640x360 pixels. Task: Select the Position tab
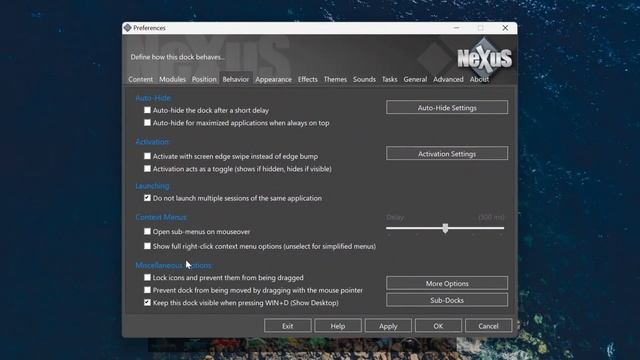[204, 79]
